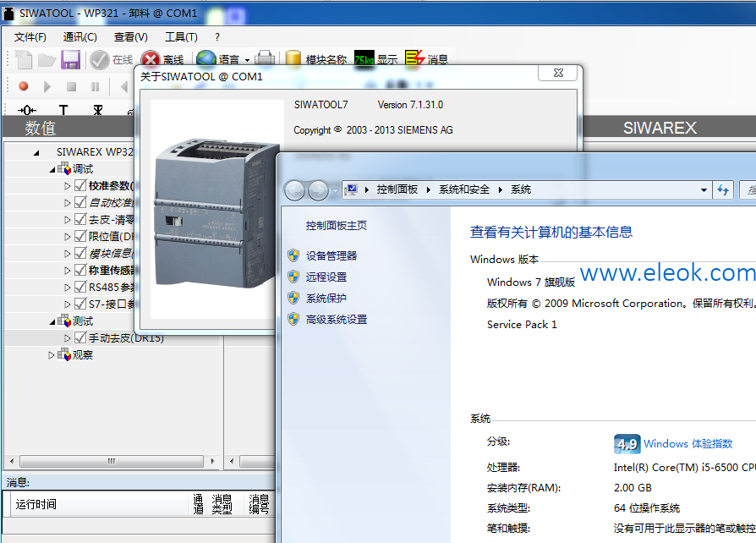The image size is (756, 543).
Task: Expand the 观察 tree node
Action: tap(51, 355)
